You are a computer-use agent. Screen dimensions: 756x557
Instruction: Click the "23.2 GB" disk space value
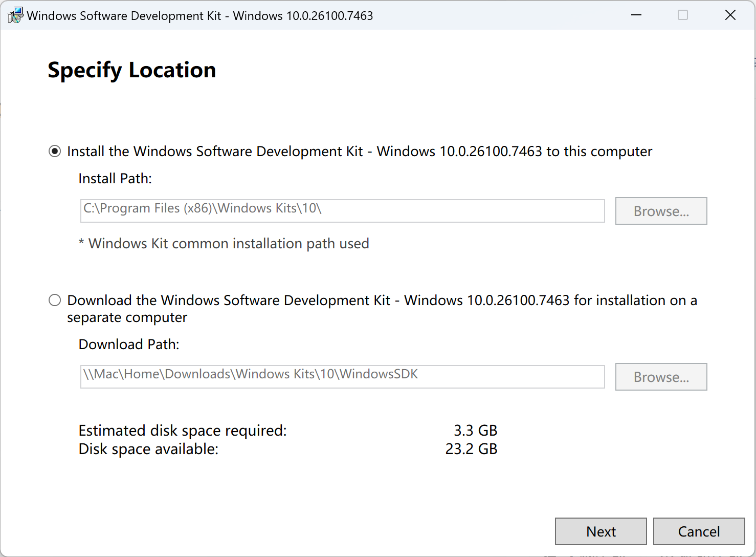click(471, 449)
